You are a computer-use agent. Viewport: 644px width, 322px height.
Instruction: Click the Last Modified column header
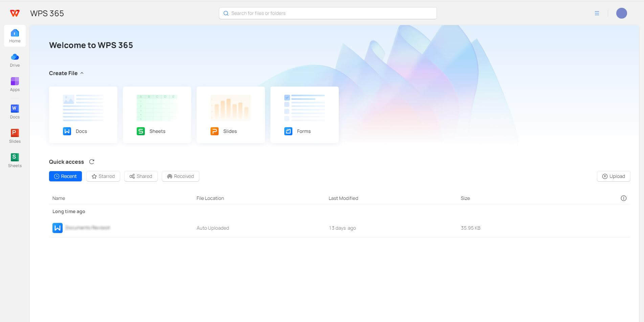pos(343,198)
